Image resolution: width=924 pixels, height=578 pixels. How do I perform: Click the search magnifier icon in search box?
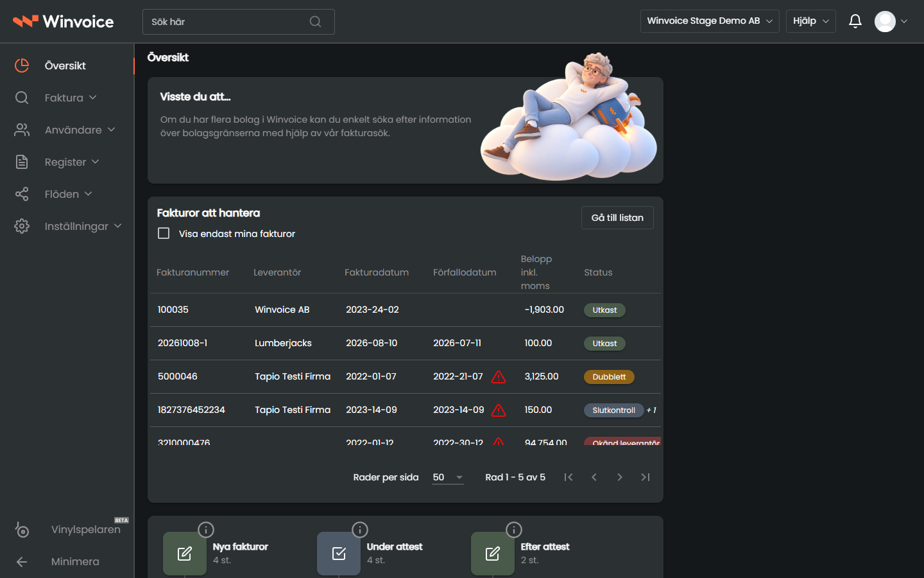tap(315, 22)
